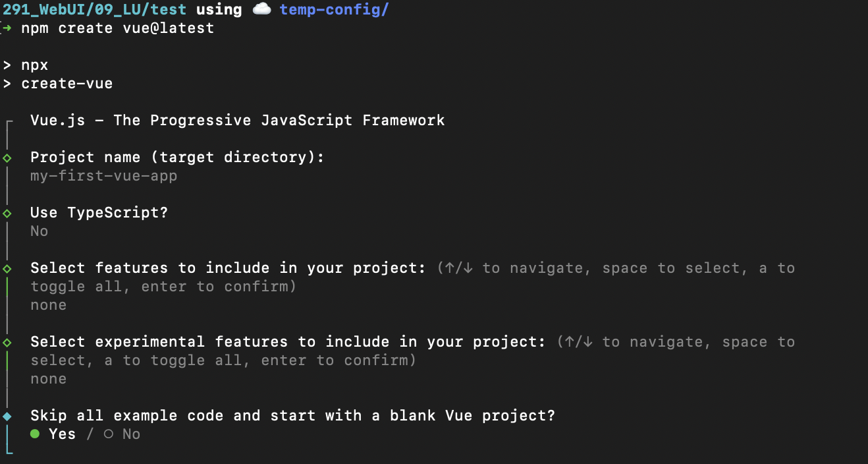
Task: Click the my-first-vue-app project name
Action: (x=103, y=176)
